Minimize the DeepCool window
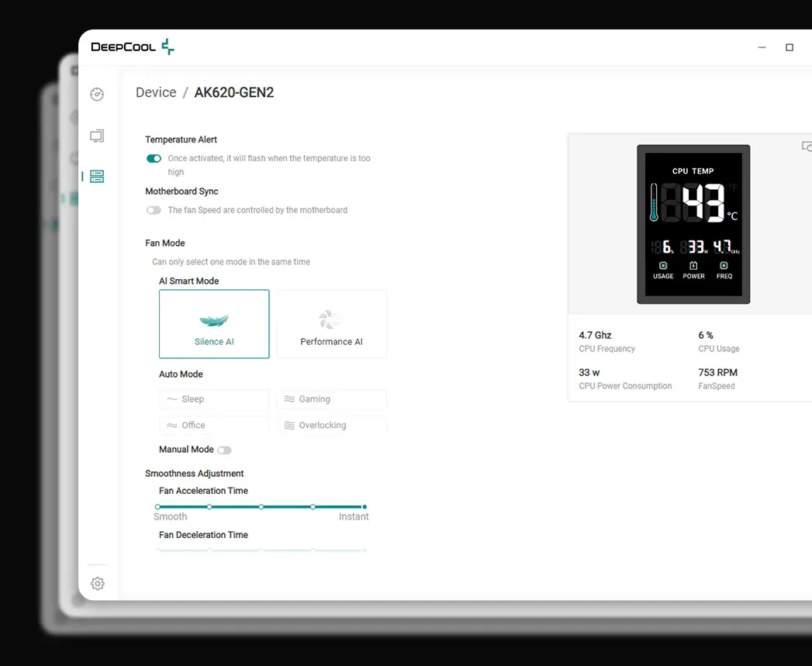The image size is (812, 666). (762, 47)
